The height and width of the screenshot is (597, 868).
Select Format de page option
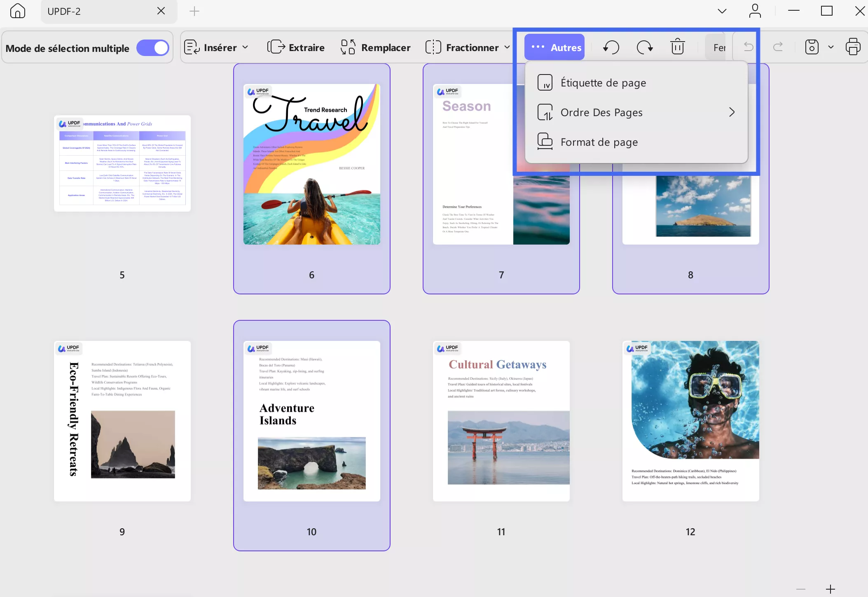click(599, 142)
